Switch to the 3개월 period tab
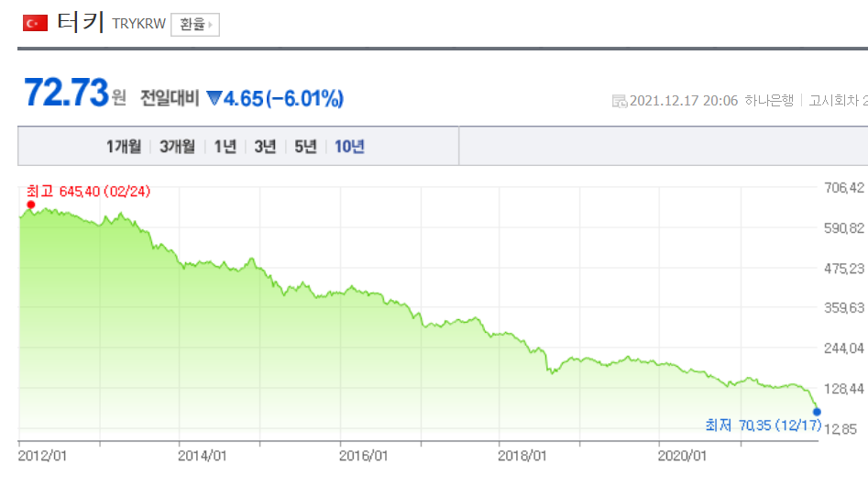The image size is (868, 487). click(177, 147)
